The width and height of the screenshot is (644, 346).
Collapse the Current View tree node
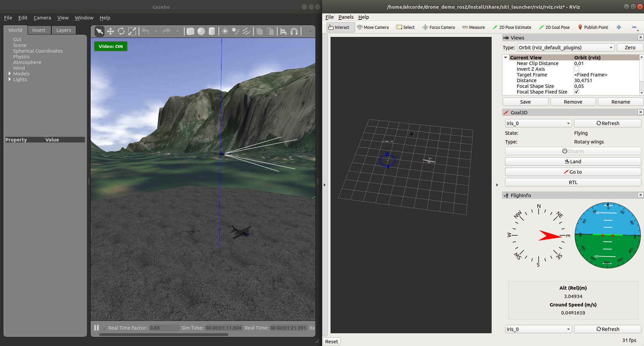point(506,57)
